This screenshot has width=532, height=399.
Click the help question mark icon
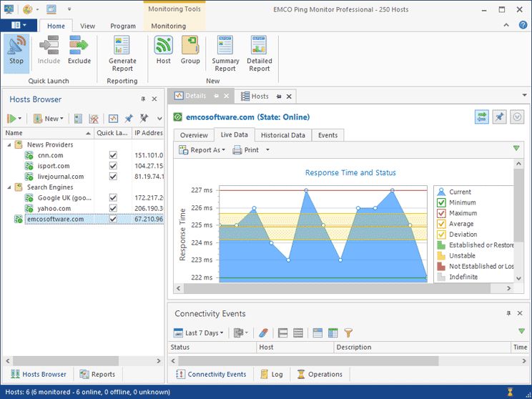coord(523,25)
